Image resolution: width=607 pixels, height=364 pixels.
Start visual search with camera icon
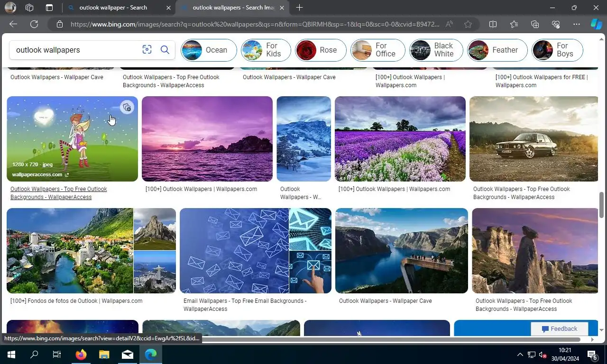coord(147,50)
